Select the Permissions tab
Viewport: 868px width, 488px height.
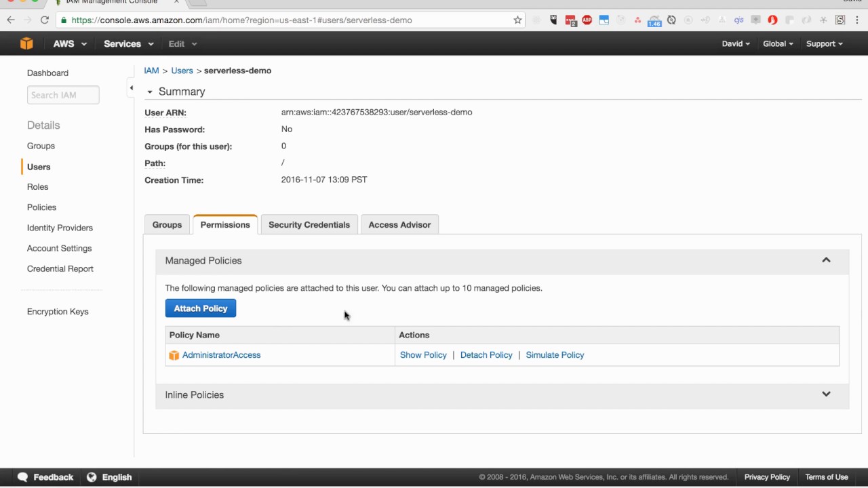(225, 225)
